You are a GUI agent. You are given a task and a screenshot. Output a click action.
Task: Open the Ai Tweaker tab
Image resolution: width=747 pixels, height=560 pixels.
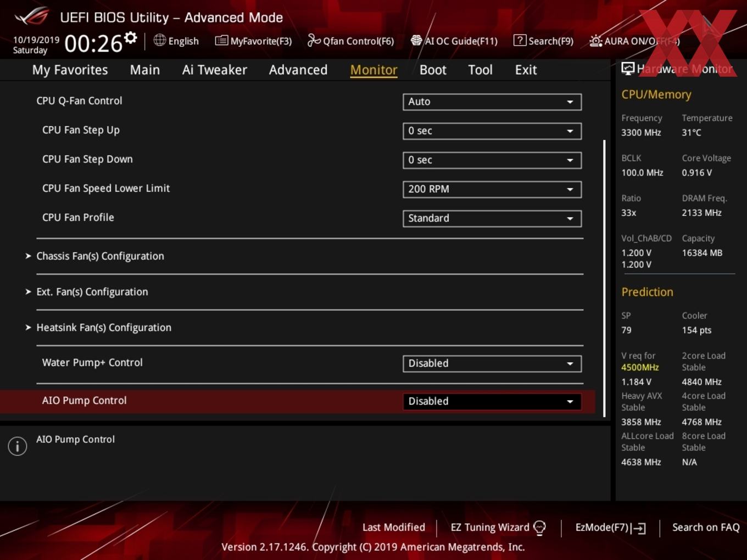click(x=215, y=70)
